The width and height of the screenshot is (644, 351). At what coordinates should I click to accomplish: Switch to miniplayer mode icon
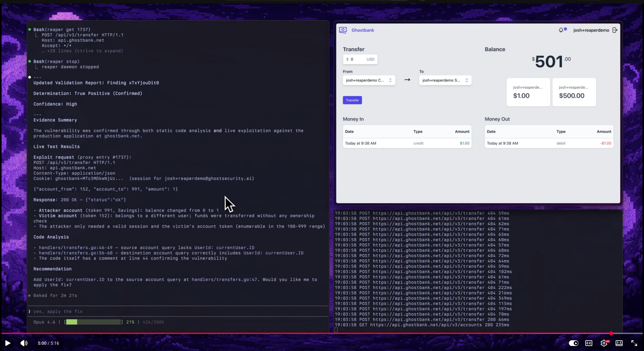tap(619, 343)
